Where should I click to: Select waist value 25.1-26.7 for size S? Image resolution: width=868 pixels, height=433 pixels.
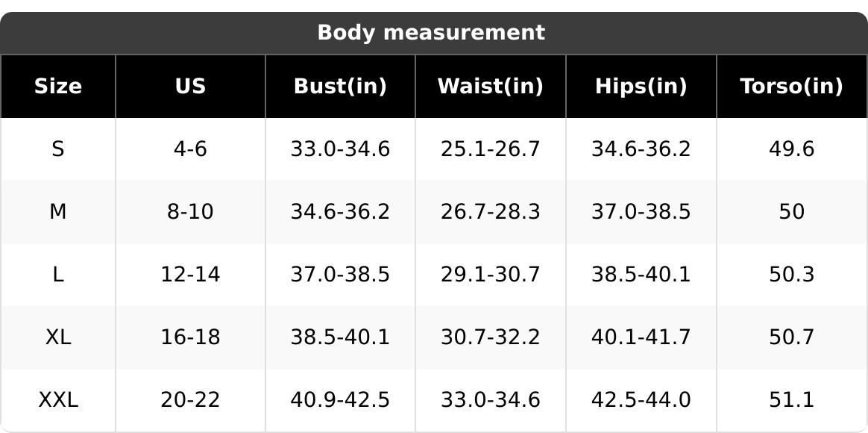click(x=490, y=149)
